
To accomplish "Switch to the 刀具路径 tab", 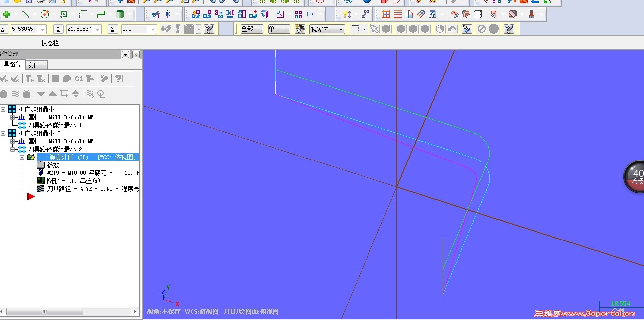I will point(11,64).
